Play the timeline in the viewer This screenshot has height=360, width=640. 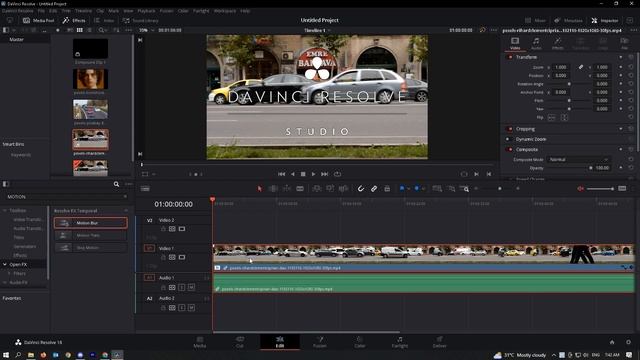(x=313, y=174)
